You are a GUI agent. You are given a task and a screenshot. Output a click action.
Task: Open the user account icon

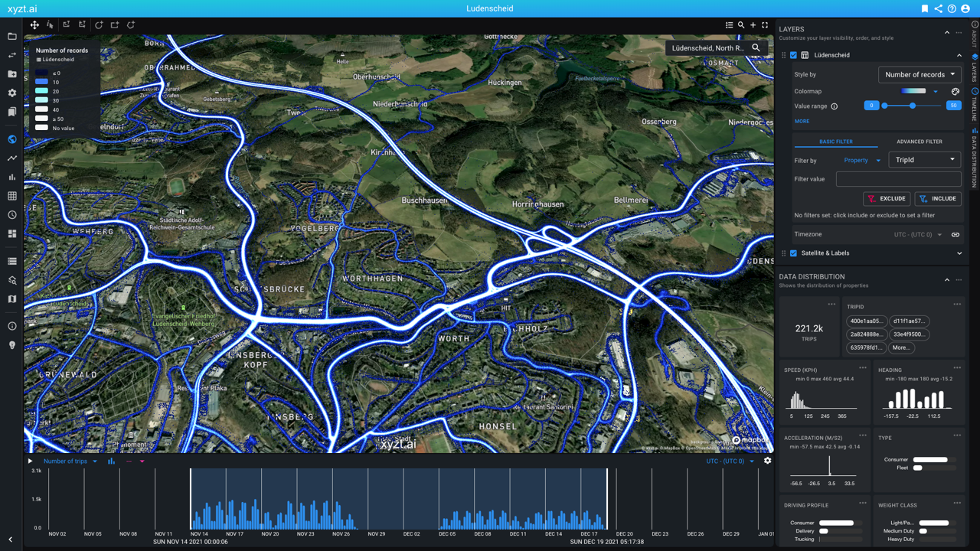point(965,8)
